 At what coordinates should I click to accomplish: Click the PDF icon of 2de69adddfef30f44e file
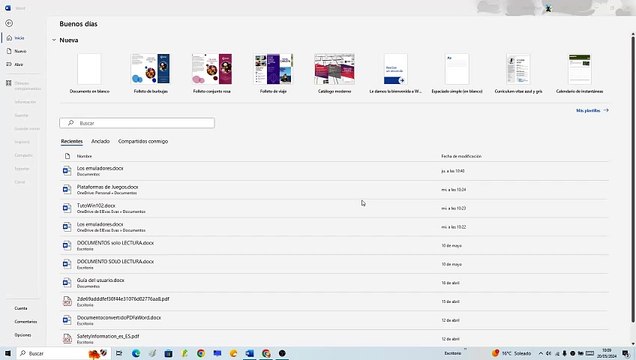[67, 301]
